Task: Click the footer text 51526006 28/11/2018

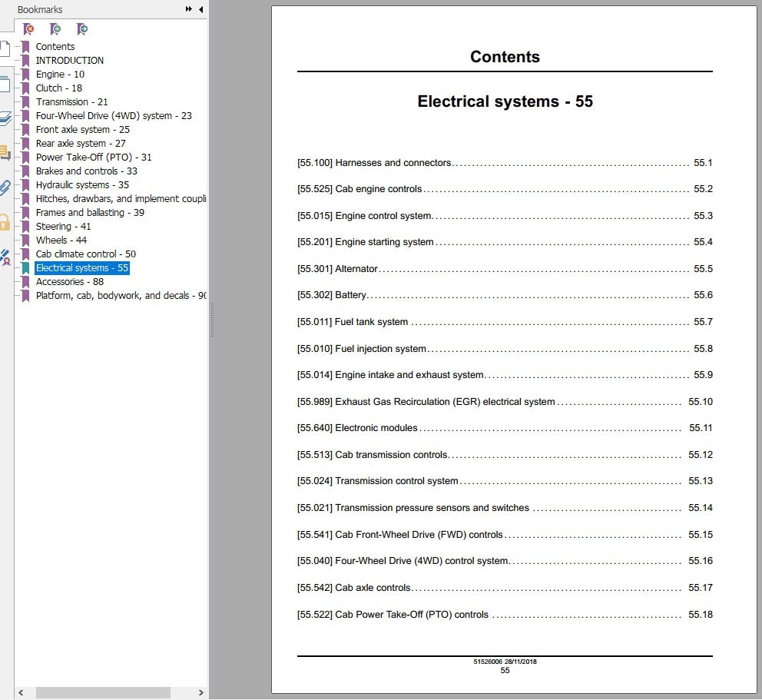Action: click(505, 662)
